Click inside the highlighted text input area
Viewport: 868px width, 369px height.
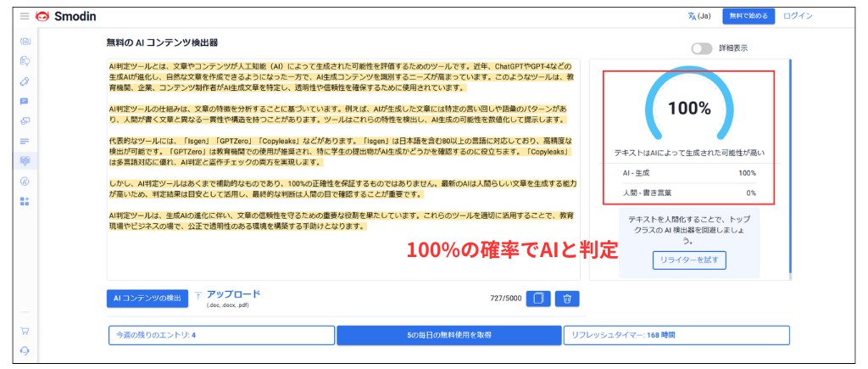point(343,169)
